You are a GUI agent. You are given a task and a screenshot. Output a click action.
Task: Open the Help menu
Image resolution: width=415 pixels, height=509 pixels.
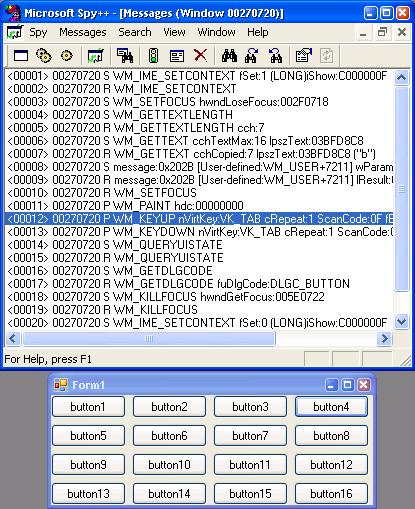click(x=258, y=32)
